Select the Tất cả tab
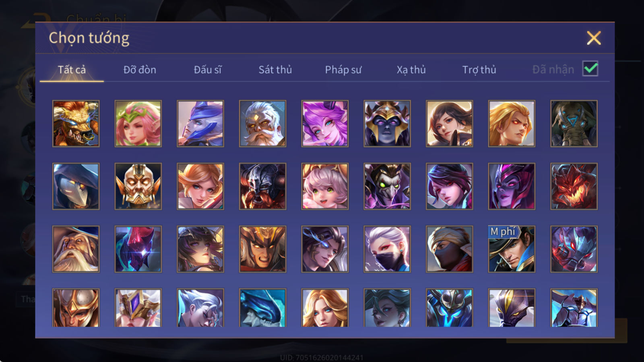The width and height of the screenshot is (644, 362). click(72, 70)
